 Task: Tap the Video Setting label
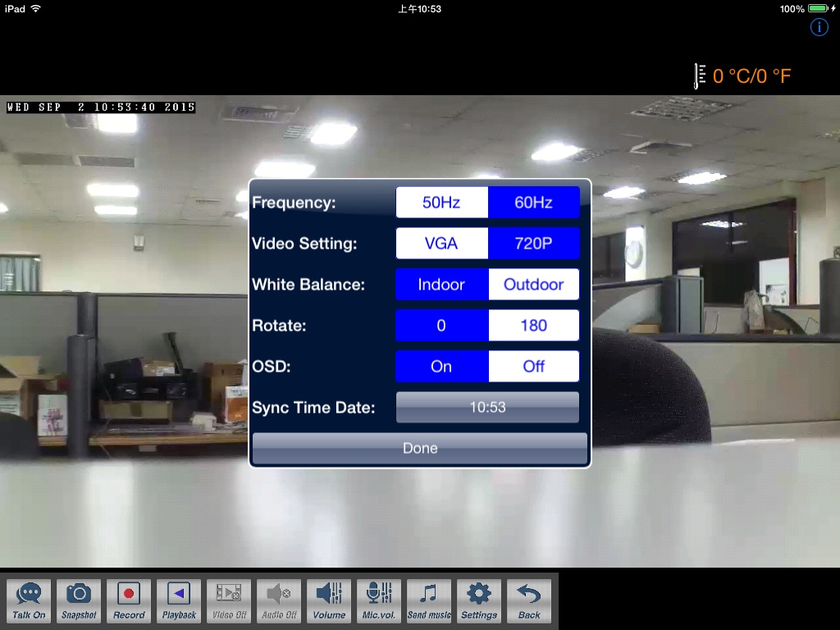(x=304, y=244)
